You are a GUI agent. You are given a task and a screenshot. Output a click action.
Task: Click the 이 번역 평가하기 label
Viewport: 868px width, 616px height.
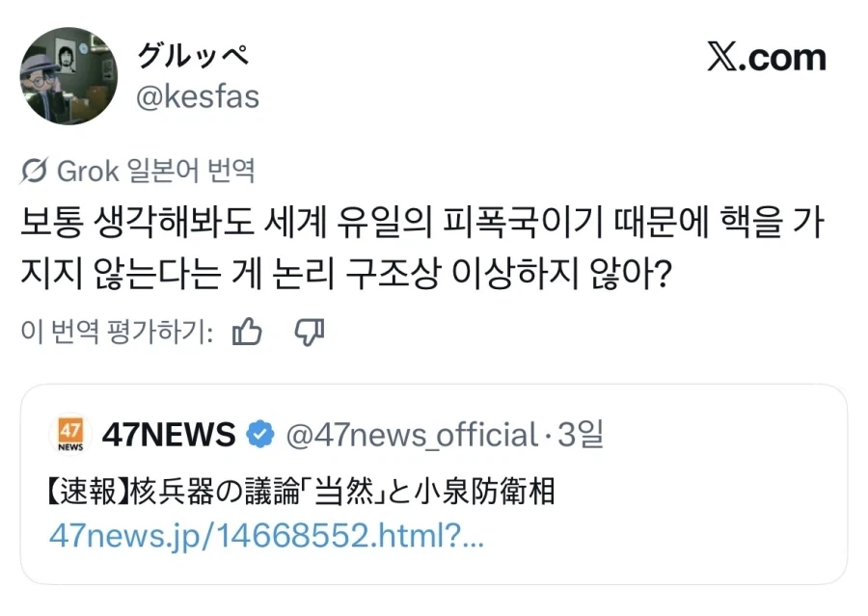point(118,332)
